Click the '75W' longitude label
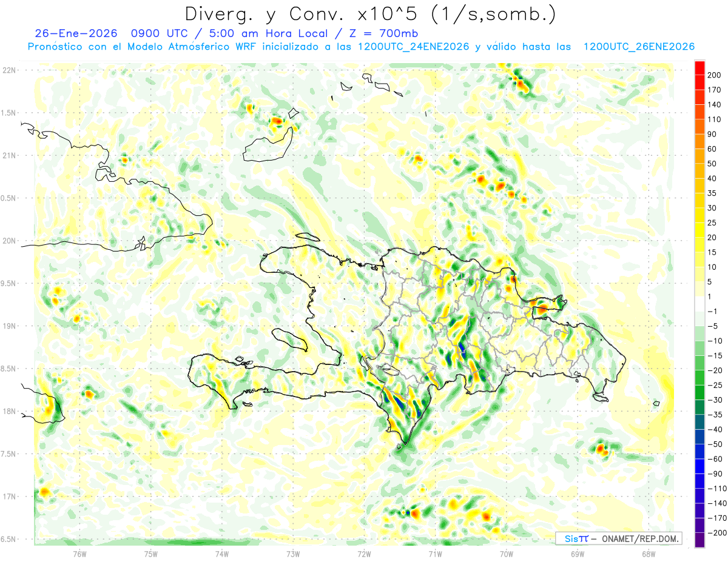This screenshot has width=728, height=562. [151, 554]
